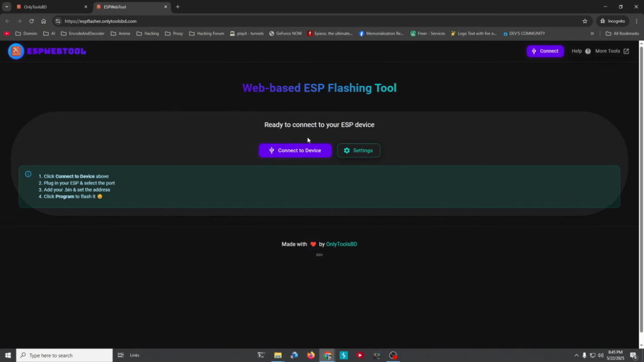Viewport: 644px width, 362px height.
Task: Open a new browser tab
Action: coord(178,7)
